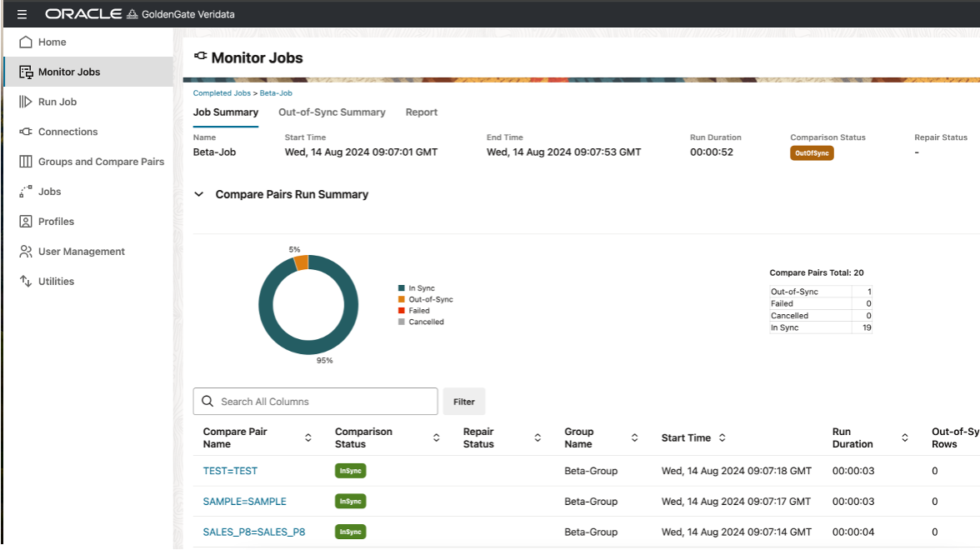Open the SALES_P8=SALES_P8 compare pair link
The image size is (980, 550).
pos(254,532)
